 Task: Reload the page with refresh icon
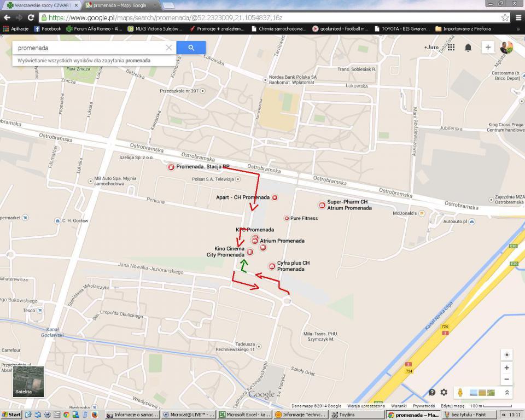pyautogui.click(x=31, y=17)
